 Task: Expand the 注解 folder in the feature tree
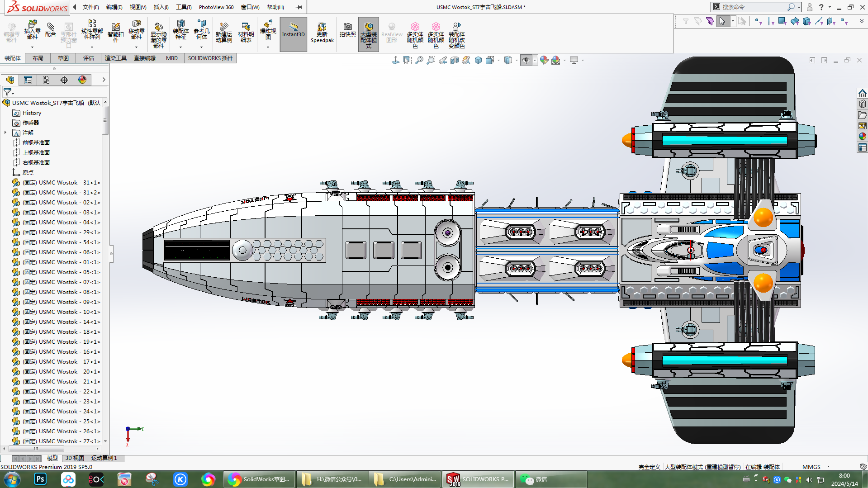click(x=5, y=133)
